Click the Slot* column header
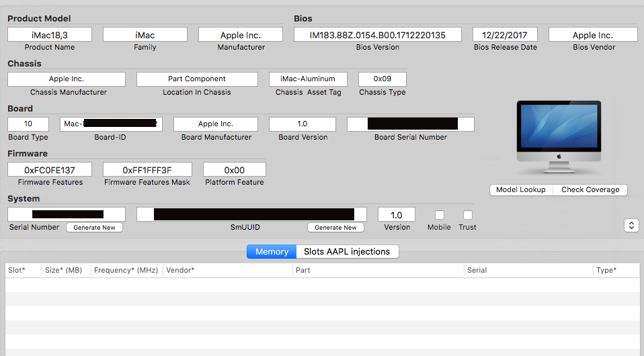Screen dimensions: 644x356 click(x=24, y=270)
